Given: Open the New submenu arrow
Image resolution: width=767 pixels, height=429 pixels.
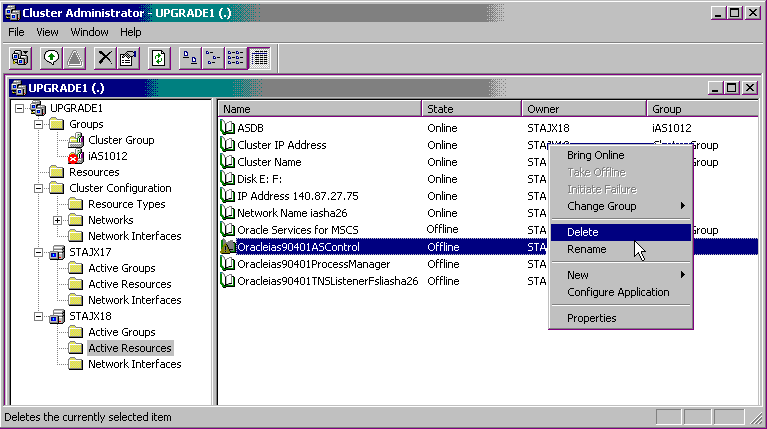Looking at the screenshot, I should tap(682, 275).
